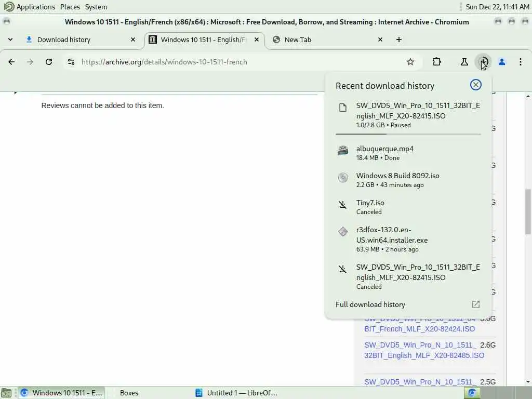Bookmark this page with the star icon

(410, 62)
